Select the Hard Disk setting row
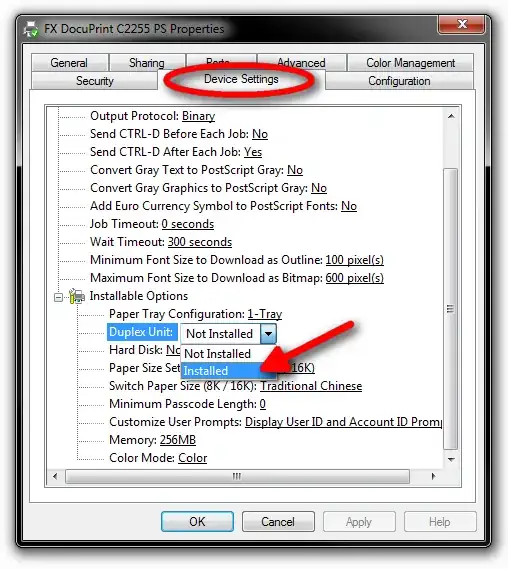This screenshot has height=569, width=508. (144, 350)
